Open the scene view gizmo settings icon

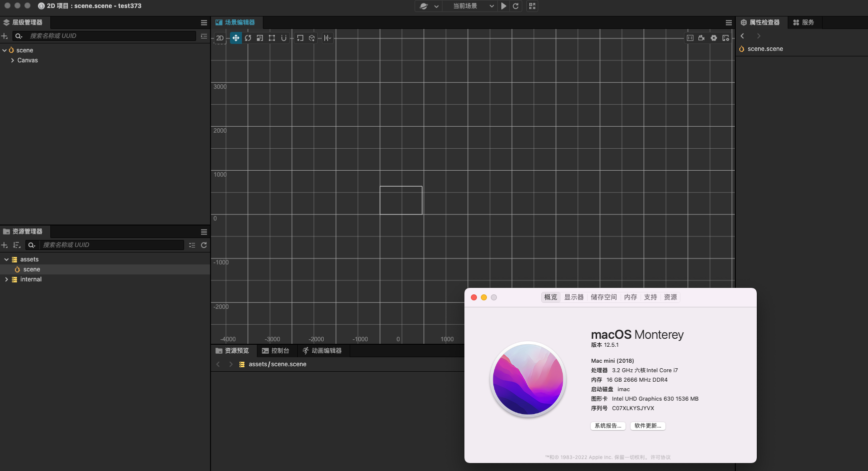point(726,38)
